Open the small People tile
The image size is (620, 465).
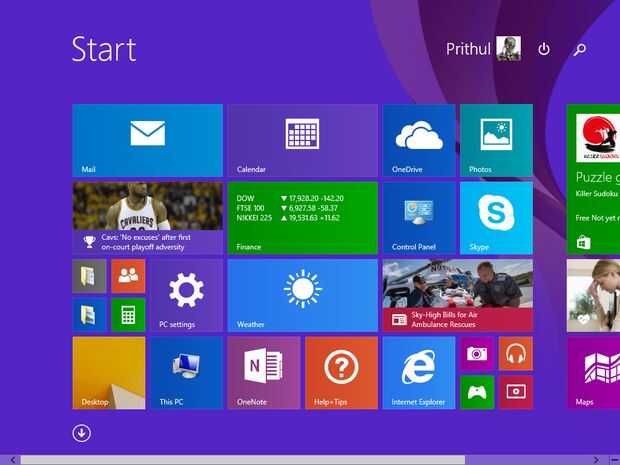(128, 276)
